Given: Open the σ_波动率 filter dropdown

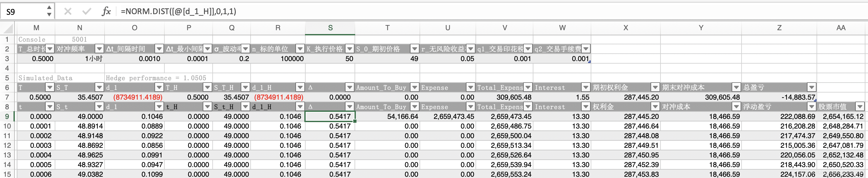Looking at the screenshot, I should click(x=246, y=49).
